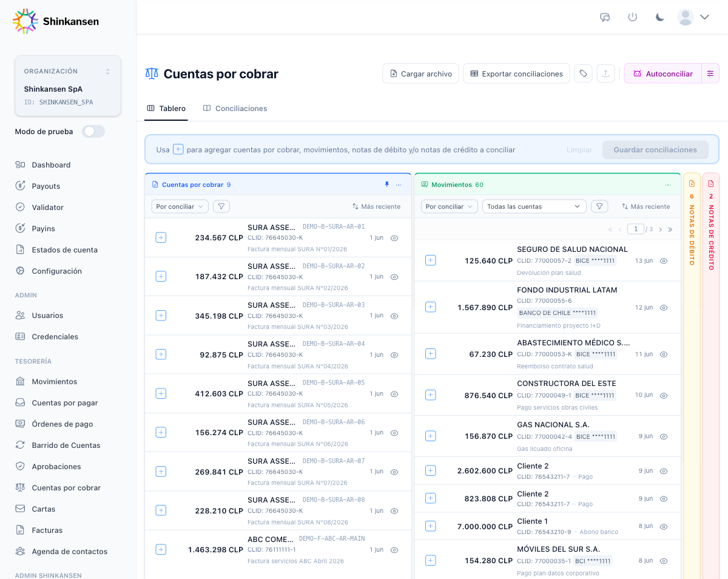This screenshot has height=579, width=728.
Task: Open the Organización Shinkansen SpA selector
Action: [x=68, y=86]
